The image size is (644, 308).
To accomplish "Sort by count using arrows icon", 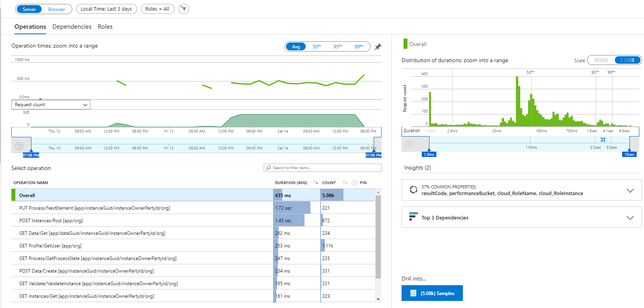I will pyautogui.click(x=345, y=183).
